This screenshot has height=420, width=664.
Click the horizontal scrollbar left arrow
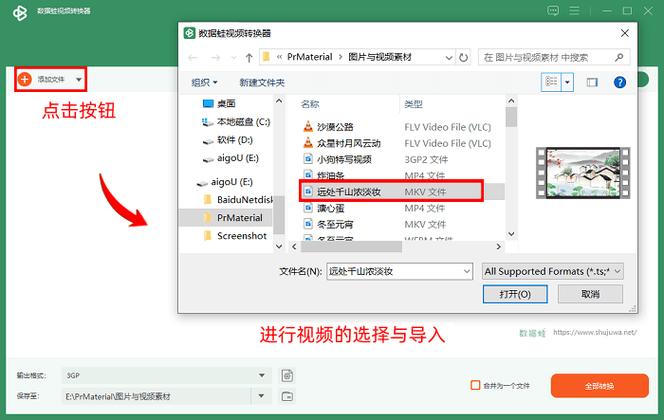coord(294,246)
